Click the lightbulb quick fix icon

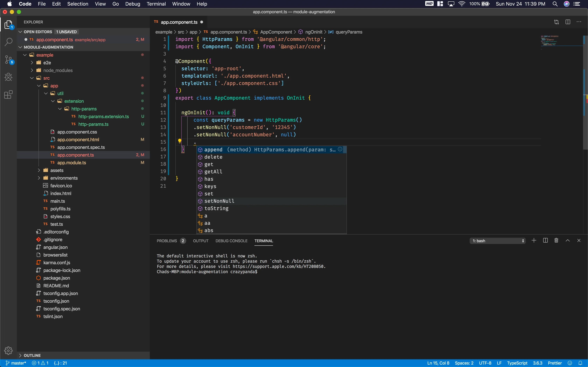[180, 141]
